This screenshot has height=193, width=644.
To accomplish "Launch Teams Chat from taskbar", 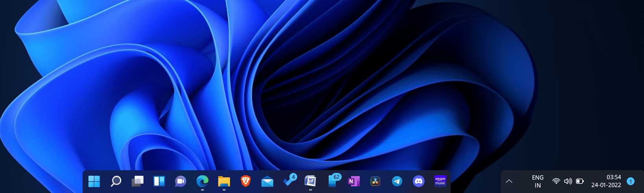I will coord(180,181).
